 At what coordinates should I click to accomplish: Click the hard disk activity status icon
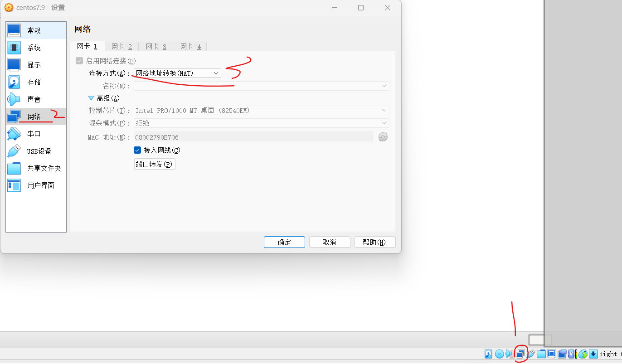tap(488, 354)
